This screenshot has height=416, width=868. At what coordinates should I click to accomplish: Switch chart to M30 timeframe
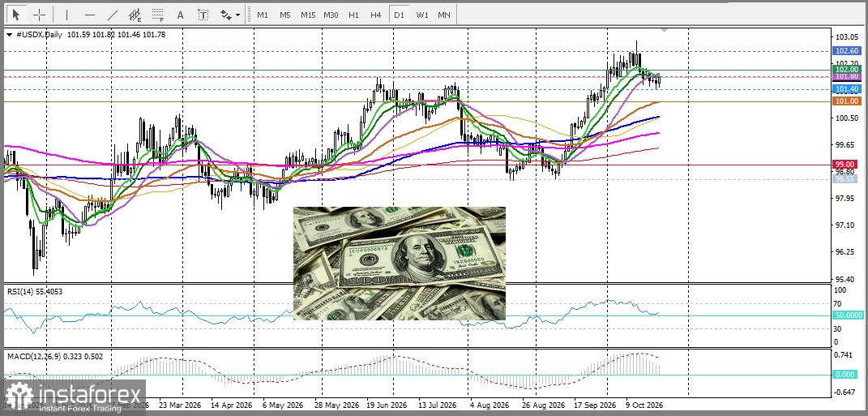click(x=331, y=15)
